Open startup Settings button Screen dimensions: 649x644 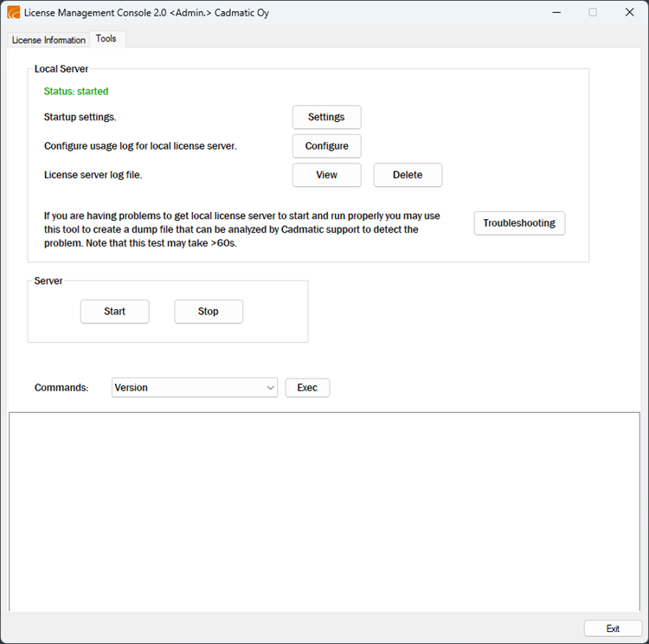326,117
